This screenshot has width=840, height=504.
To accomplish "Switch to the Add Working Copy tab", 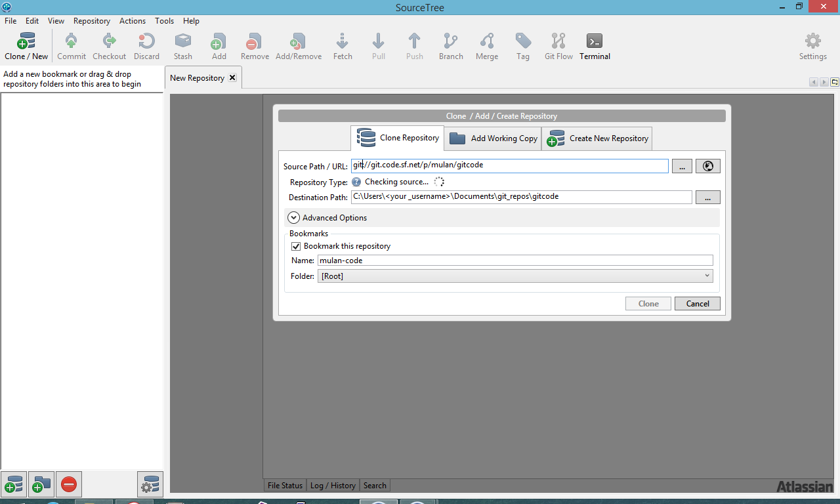I will (493, 138).
